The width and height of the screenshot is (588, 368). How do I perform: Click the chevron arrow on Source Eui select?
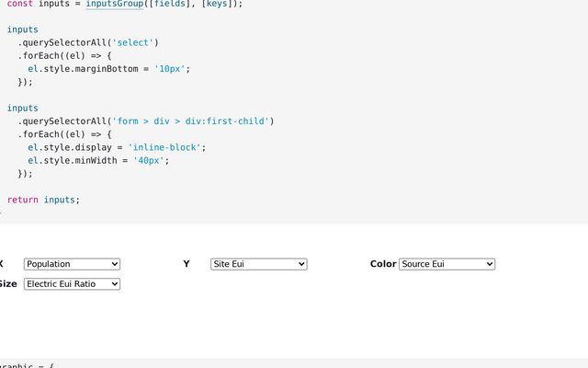490,264
